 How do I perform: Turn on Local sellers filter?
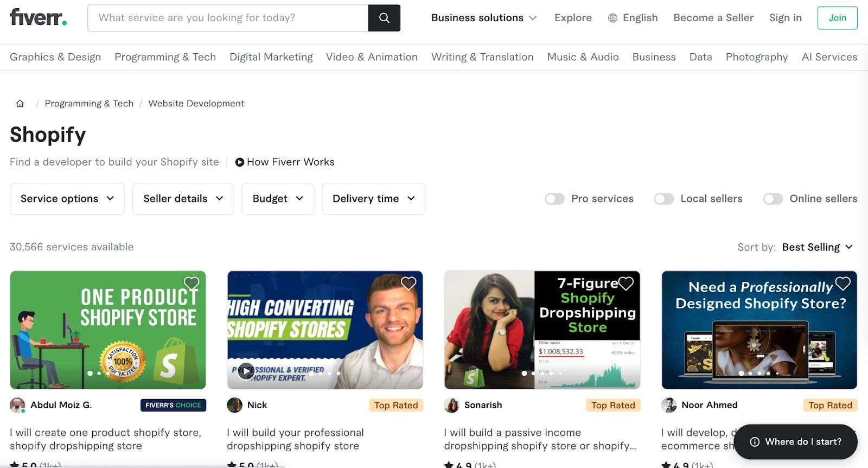(664, 199)
